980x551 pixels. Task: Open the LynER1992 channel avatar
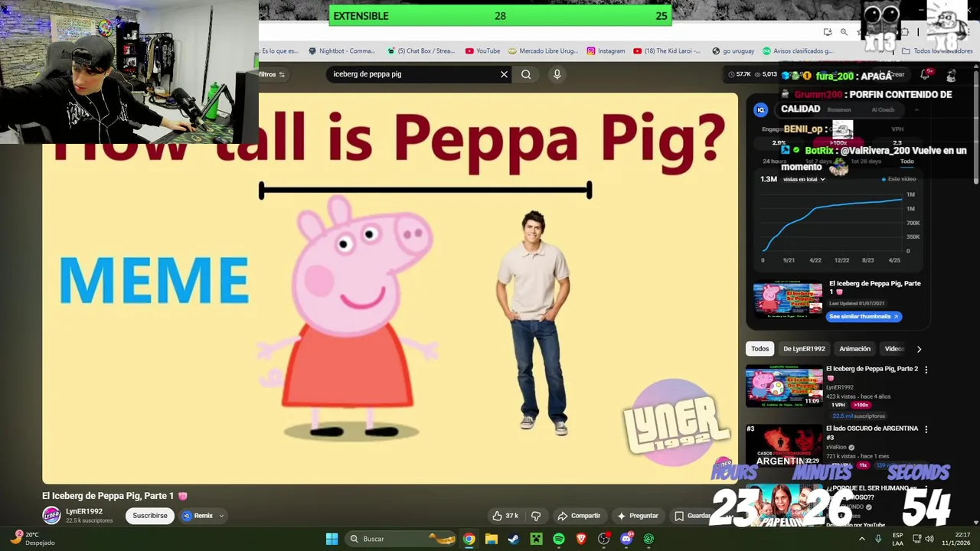click(x=51, y=515)
